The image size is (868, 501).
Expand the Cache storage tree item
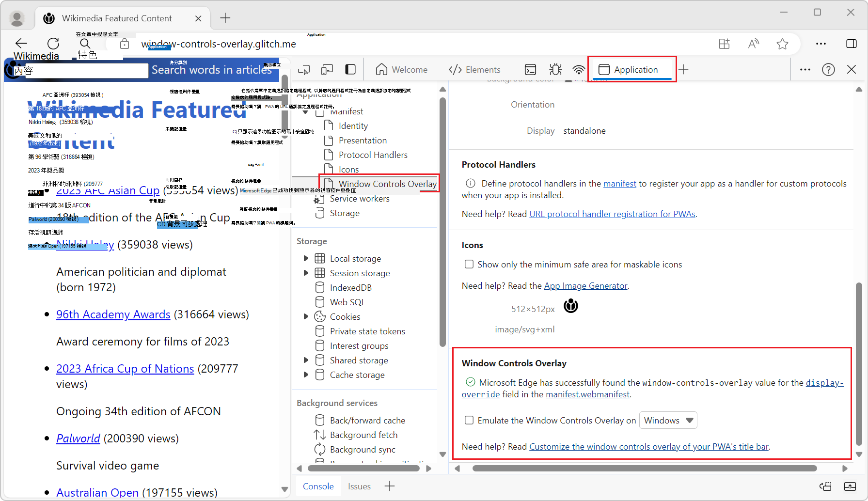tap(306, 375)
